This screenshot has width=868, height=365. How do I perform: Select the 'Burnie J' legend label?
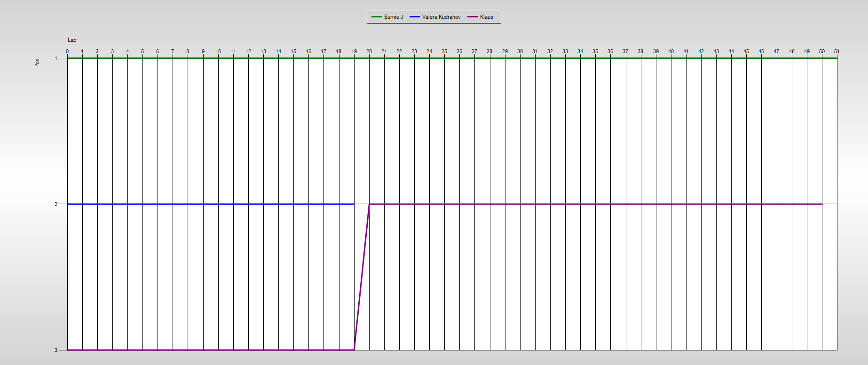393,17
